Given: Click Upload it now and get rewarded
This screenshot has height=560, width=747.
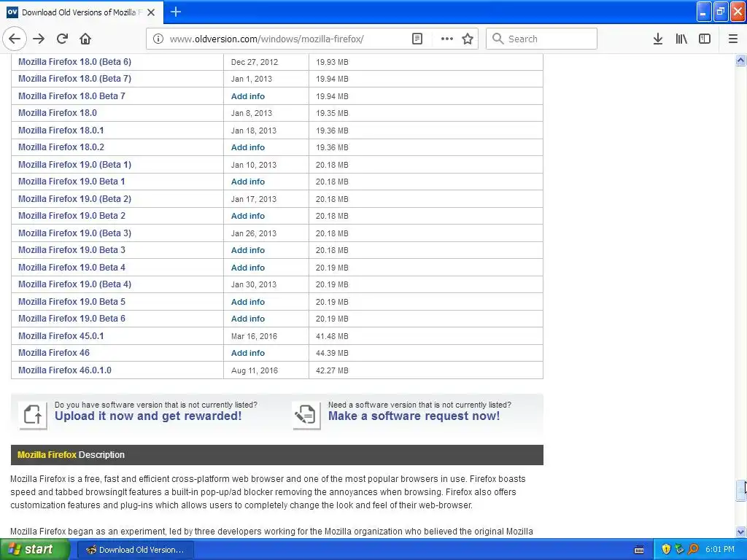Looking at the screenshot, I should click(x=148, y=416).
